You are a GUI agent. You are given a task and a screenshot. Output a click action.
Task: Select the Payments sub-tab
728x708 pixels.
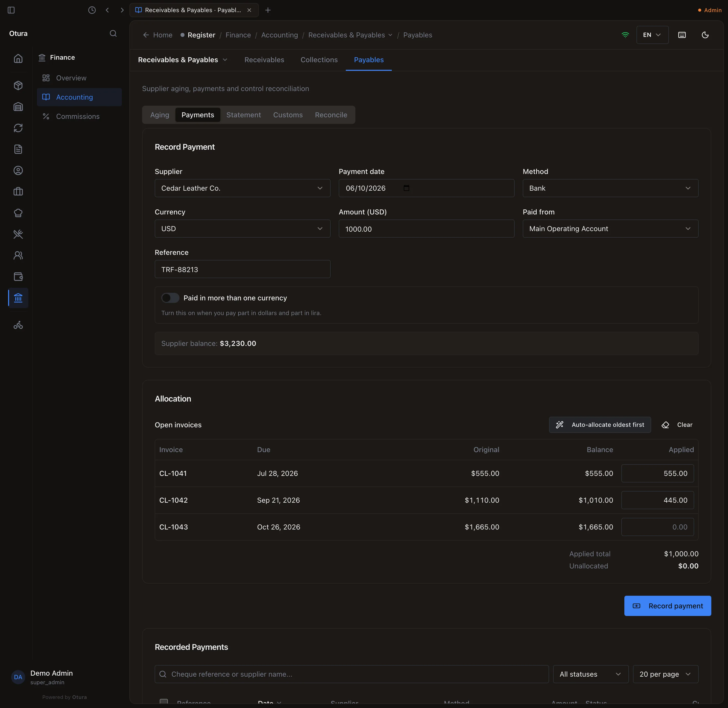[x=198, y=115]
